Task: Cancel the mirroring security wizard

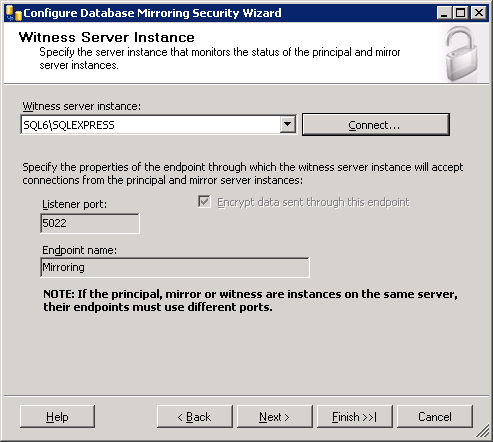Action: pyautogui.click(x=435, y=417)
